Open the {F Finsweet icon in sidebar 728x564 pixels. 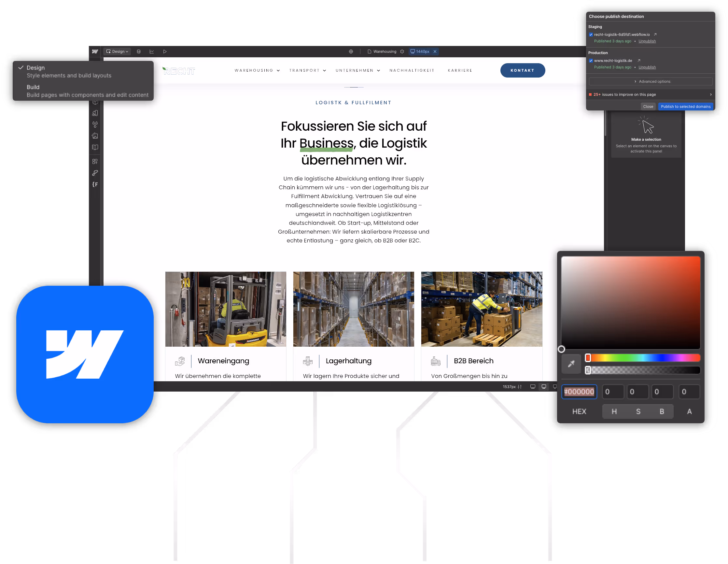click(x=95, y=184)
